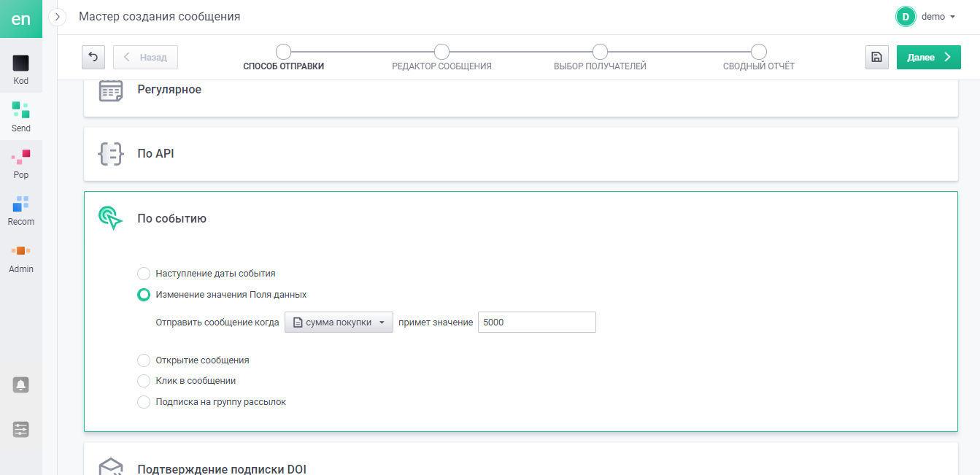Screen dimensions: 980x475
Task: Collapse the По событию section header
Action: [x=521, y=218]
